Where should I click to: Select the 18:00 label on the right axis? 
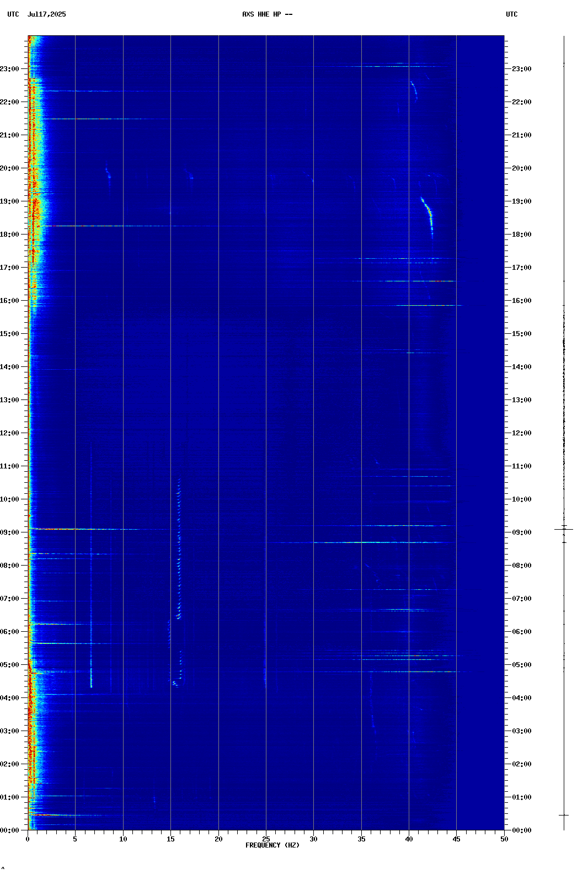point(522,235)
